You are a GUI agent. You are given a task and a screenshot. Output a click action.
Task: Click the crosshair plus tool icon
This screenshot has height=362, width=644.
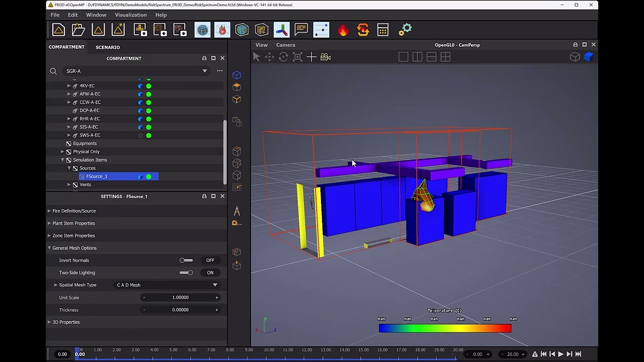(x=311, y=57)
